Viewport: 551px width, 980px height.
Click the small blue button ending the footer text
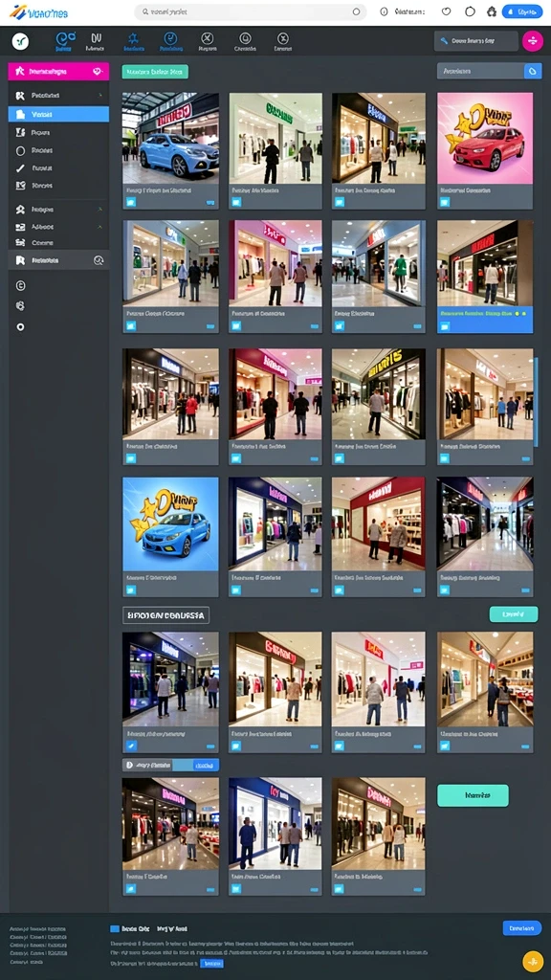click(x=212, y=963)
